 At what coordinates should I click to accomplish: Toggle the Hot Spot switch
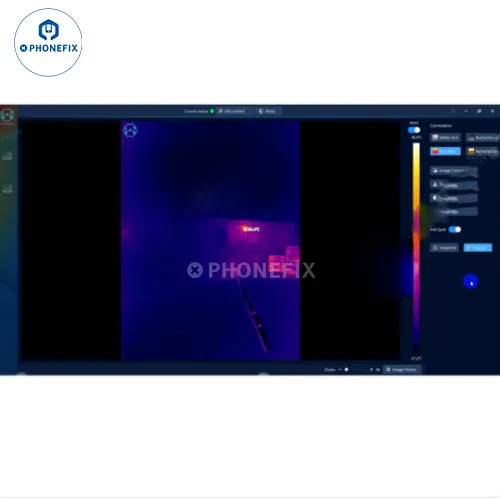tap(455, 229)
